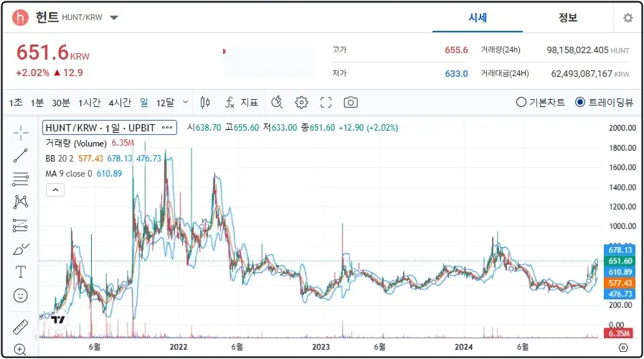644x359 pixels.
Task: Select the pattern drawing tool
Action: coord(21,202)
